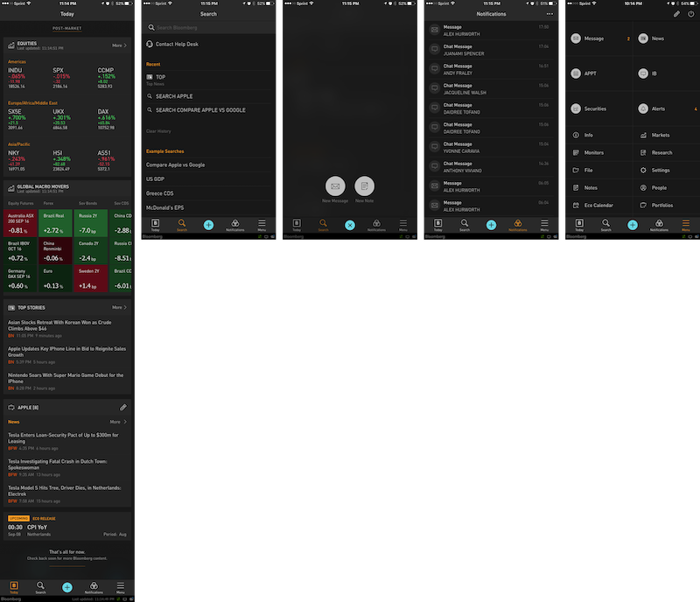
Task: Open Notes from the Menu screen
Action: [x=598, y=188]
